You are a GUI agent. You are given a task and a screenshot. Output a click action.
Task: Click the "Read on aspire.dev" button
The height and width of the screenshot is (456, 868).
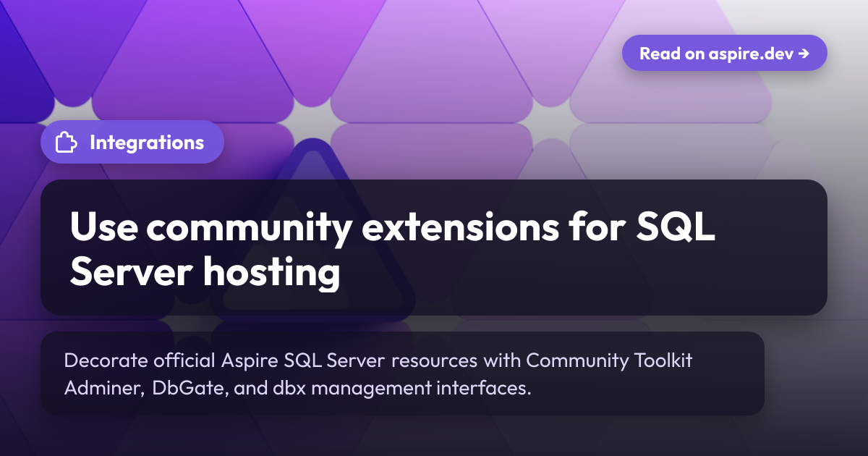724,53
